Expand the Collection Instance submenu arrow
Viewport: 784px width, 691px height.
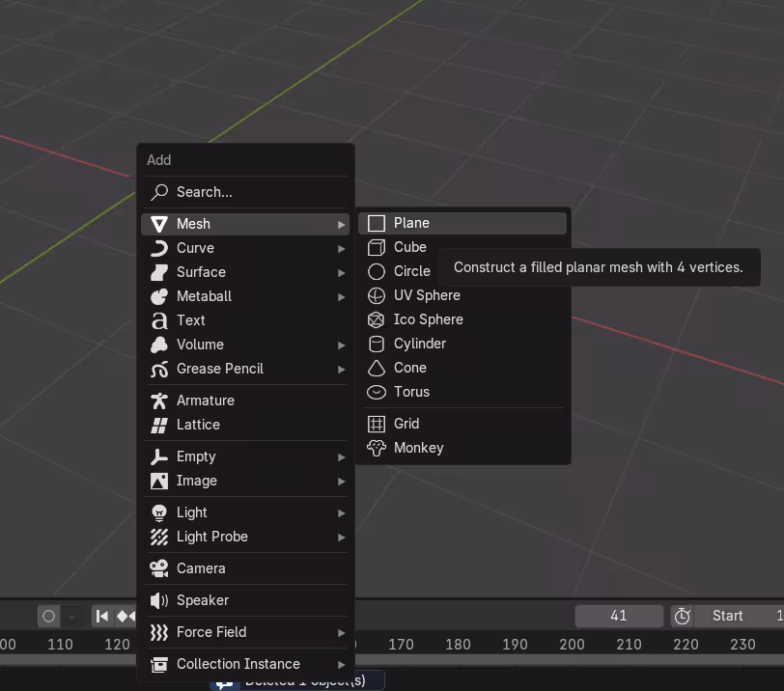[x=341, y=665]
